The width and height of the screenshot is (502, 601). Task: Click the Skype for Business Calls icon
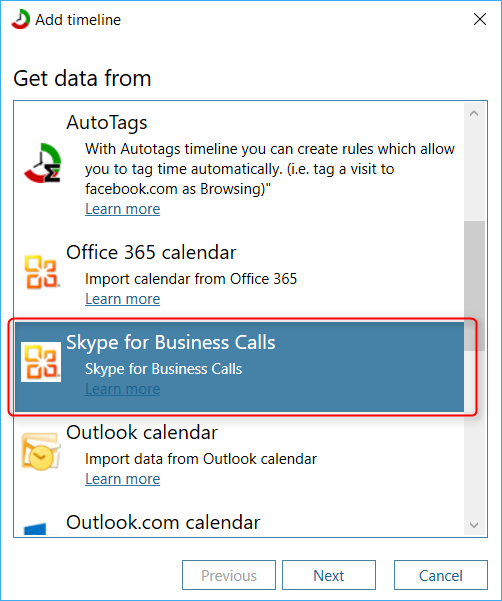41,362
